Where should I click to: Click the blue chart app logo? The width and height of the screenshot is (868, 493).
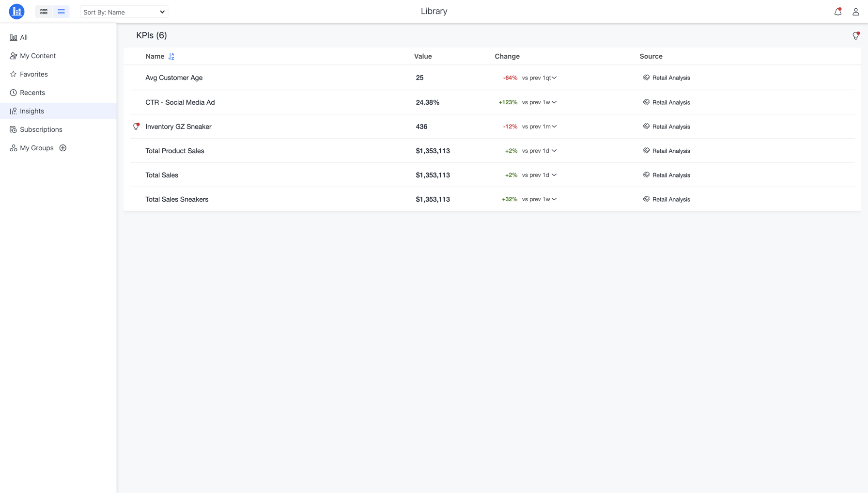pyautogui.click(x=16, y=12)
